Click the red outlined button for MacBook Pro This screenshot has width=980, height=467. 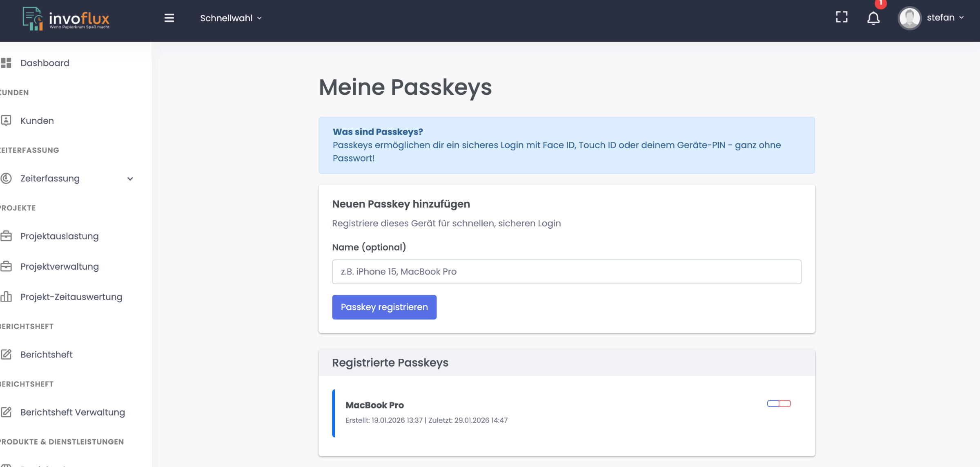point(785,404)
